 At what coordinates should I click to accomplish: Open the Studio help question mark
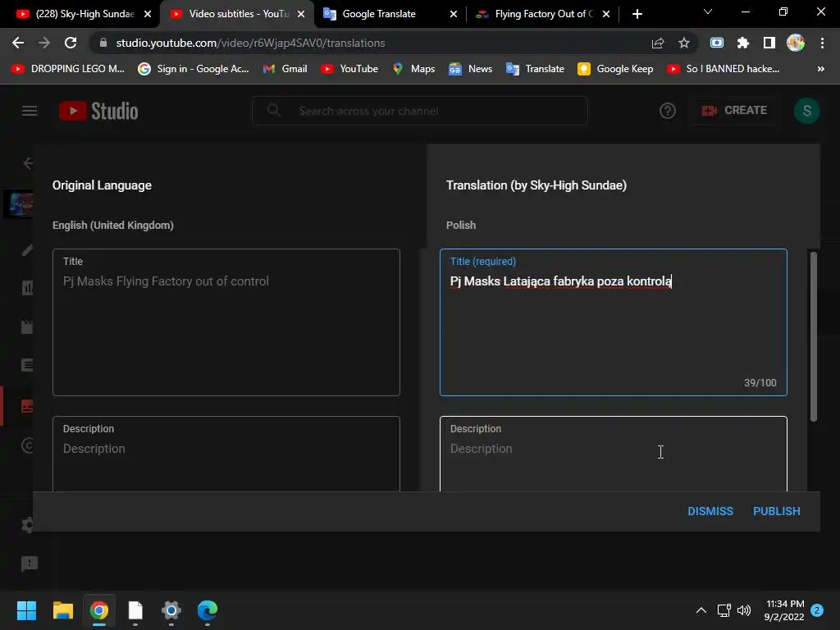(x=668, y=111)
